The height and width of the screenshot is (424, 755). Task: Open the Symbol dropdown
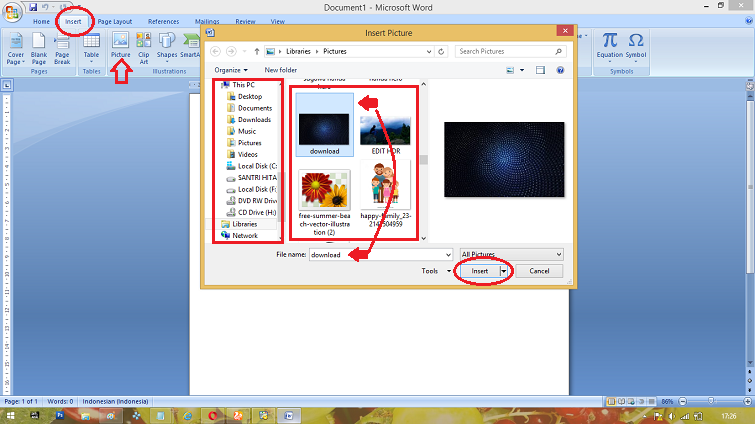pyautogui.click(x=636, y=47)
